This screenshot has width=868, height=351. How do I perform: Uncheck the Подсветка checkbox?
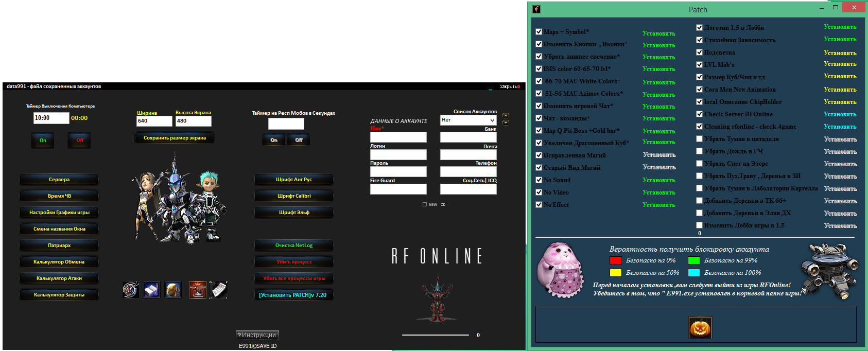(x=699, y=52)
